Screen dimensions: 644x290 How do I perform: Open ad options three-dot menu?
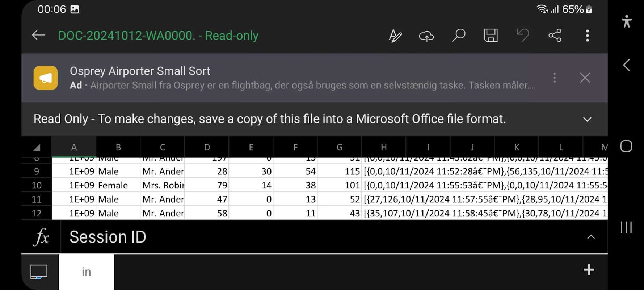click(x=554, y=78)
